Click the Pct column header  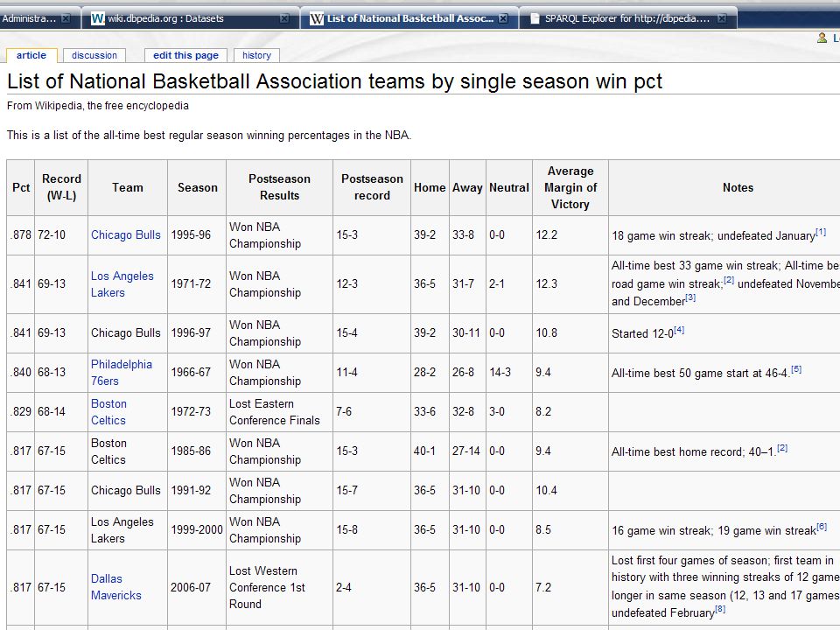click(x=21, y=187)
